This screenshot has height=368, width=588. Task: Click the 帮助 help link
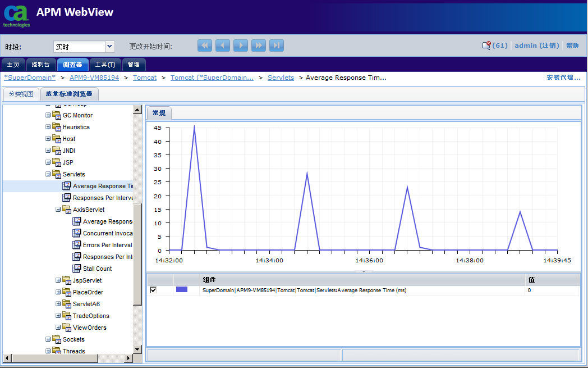click(x=572, y=46)
